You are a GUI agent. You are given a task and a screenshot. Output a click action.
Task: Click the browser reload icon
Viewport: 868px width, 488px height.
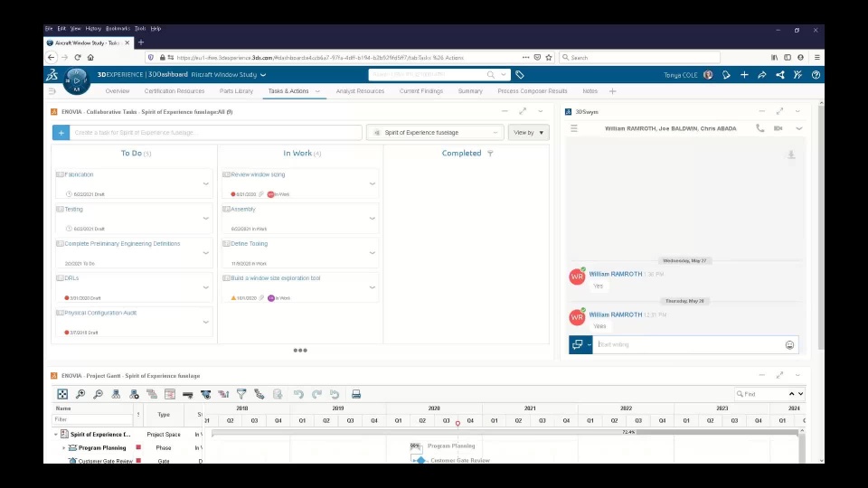pyautogui.click(x=78, y=57)
